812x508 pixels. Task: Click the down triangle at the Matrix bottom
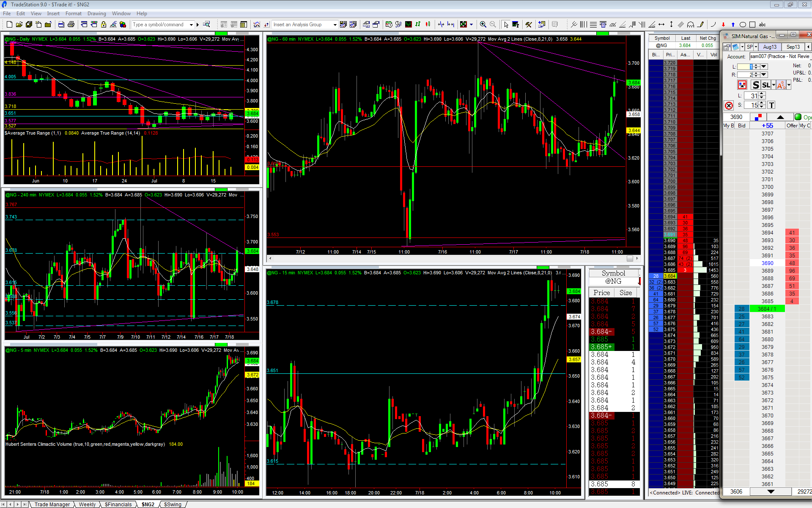771,491
